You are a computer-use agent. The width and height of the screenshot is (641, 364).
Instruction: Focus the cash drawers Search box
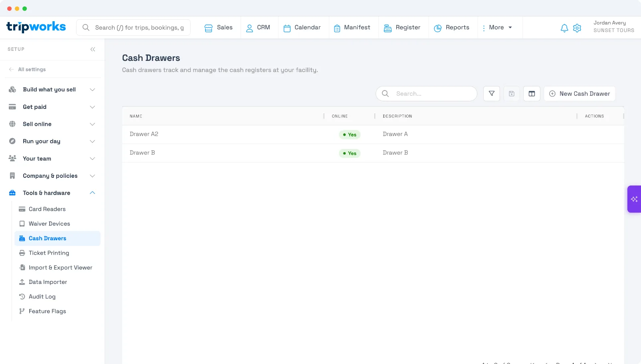click(426, 94)
